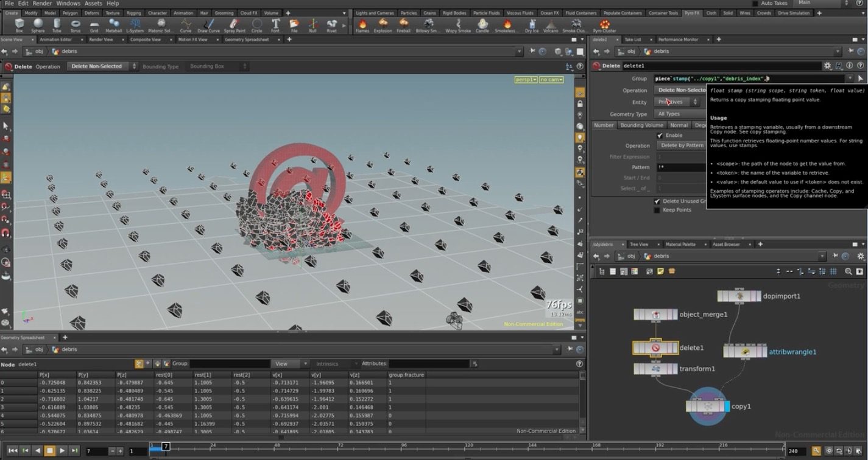Click the delete1 node in network
The width and height of the screenshot is (868, 460).
[x=655, y=348]
